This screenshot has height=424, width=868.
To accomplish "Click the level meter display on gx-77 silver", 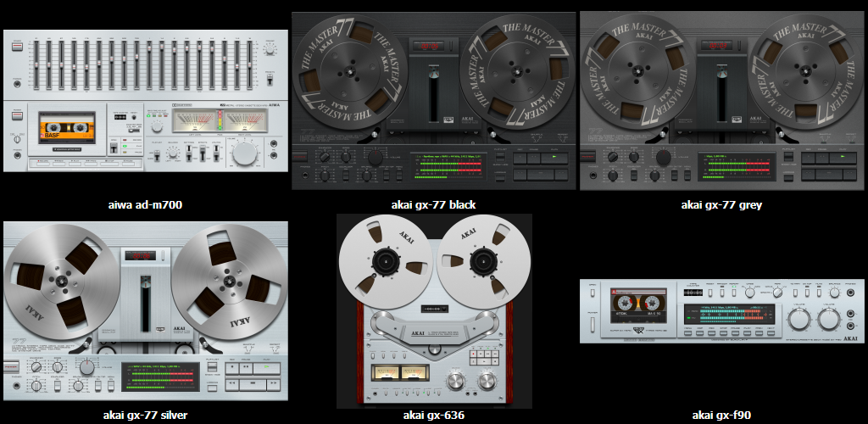I will coord(160,377).
